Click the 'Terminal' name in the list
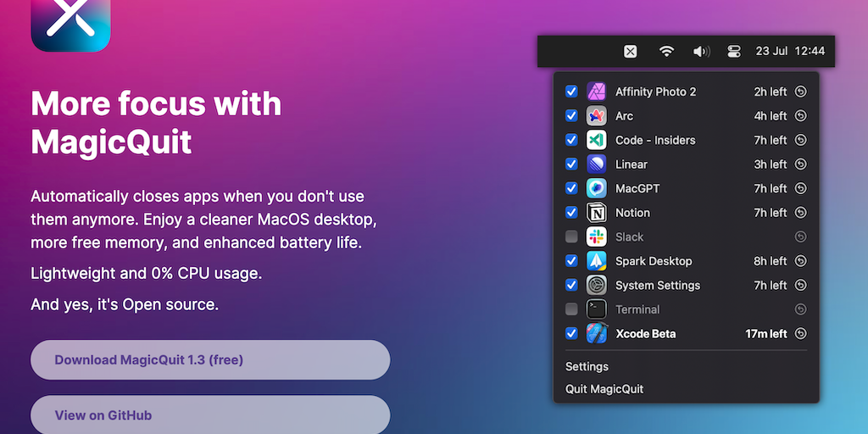Viewport: 868px width, 434px height. (x=637, y=309)
